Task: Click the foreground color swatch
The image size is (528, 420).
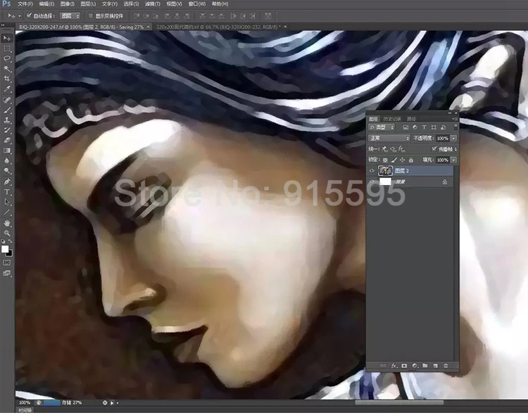Action: click(x=5, y=249)
